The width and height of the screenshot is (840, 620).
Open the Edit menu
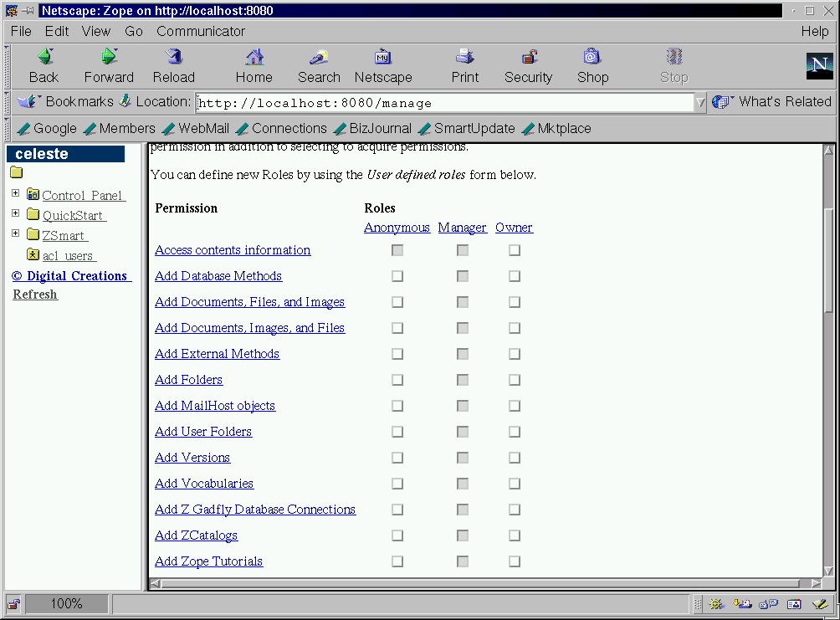point(57,31)
